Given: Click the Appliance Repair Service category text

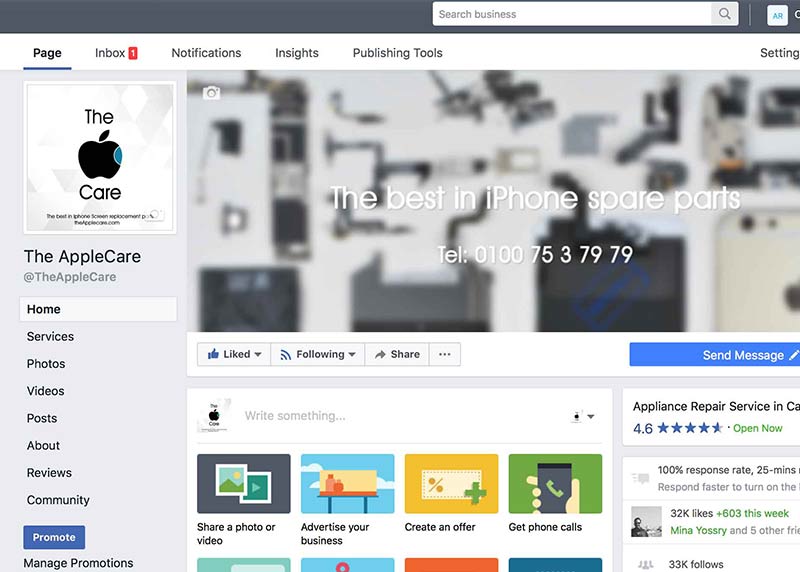Looking at the screenshot, I should pos(716,406).
